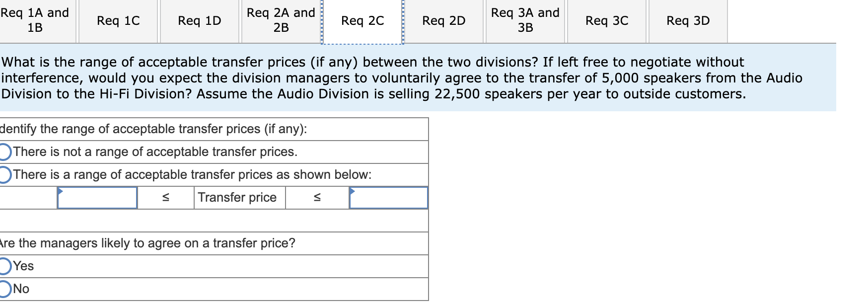Switch to the Req 2A and 2B tab

[281, 21]
